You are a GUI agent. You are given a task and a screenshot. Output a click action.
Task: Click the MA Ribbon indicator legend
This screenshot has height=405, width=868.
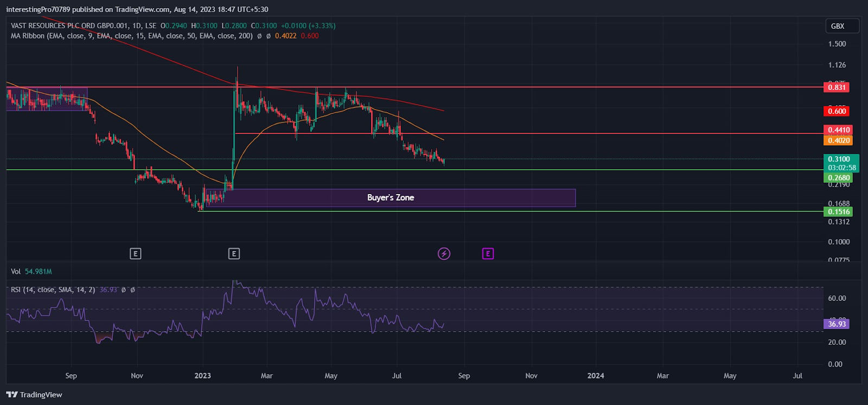pyautogui.click(x=131, y=36)
